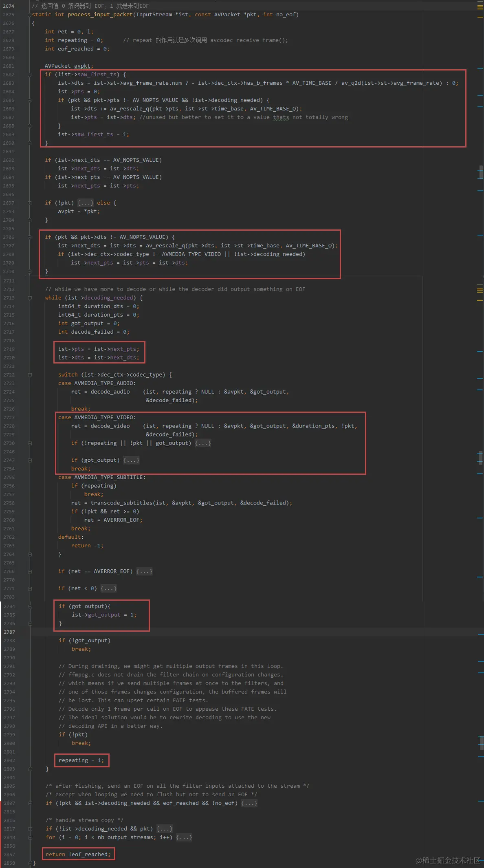Click 'int decode_failed = 0;' declaration

click(x=94, y=332)
